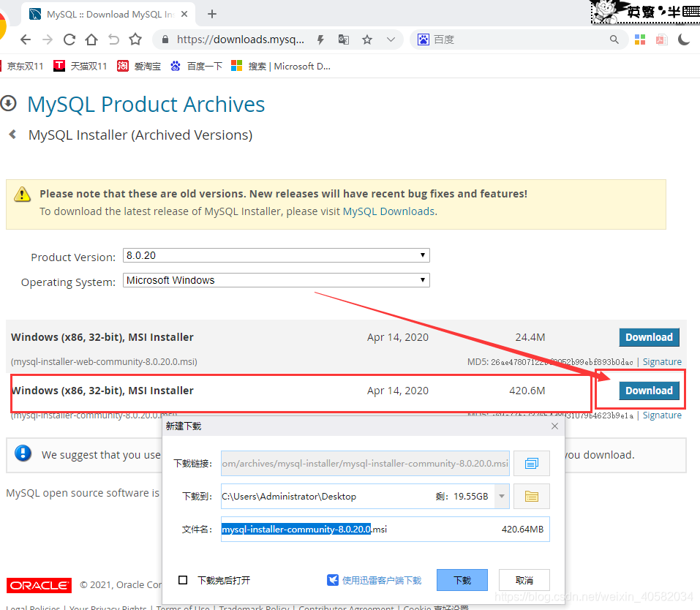Click the padlock icon in the address bar

coord(165,39)
